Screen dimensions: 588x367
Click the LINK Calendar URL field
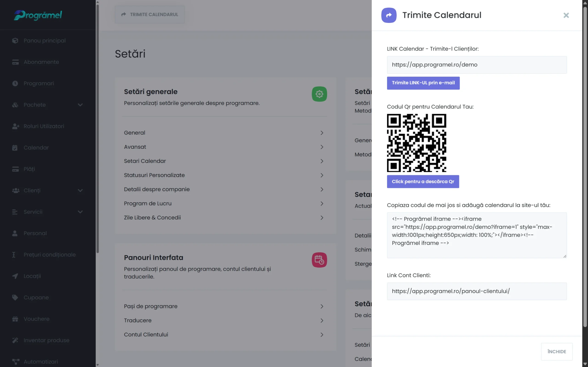click(x=476, y=65)
